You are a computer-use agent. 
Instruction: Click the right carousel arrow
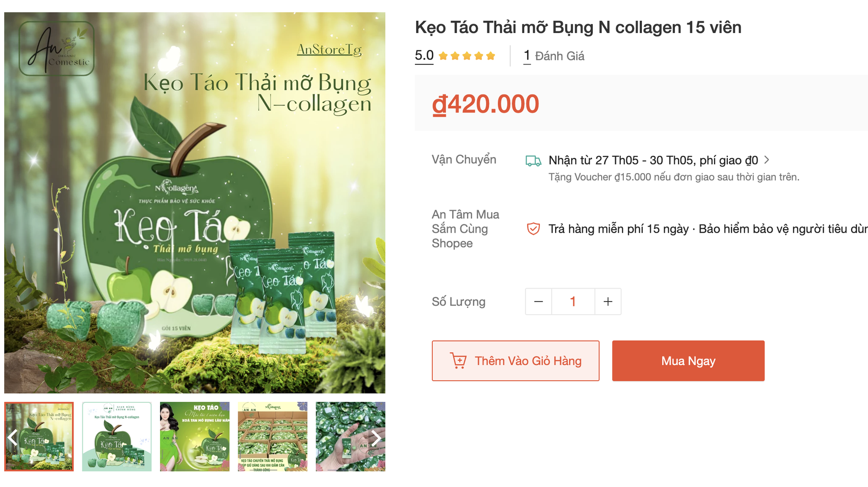[x=376, y=438]
